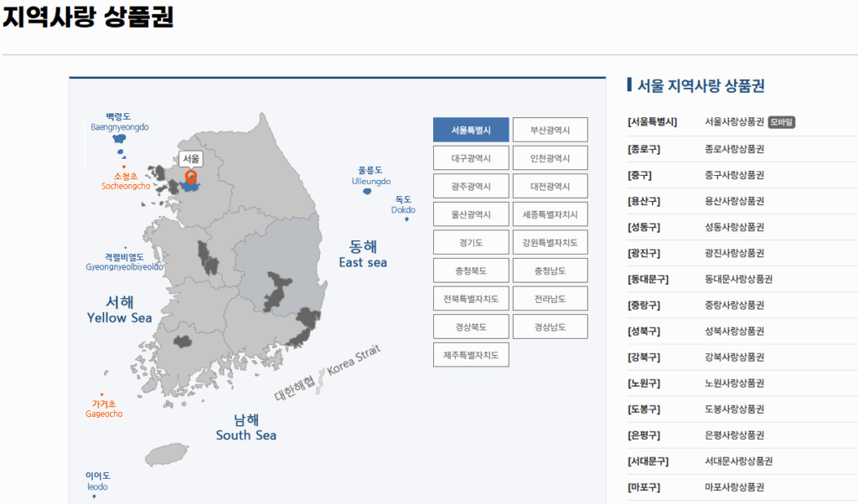Click the Ulleungdo island marker on map
Image resolution: width=858 pixels, height=504 pixels.
coord(367,192)
